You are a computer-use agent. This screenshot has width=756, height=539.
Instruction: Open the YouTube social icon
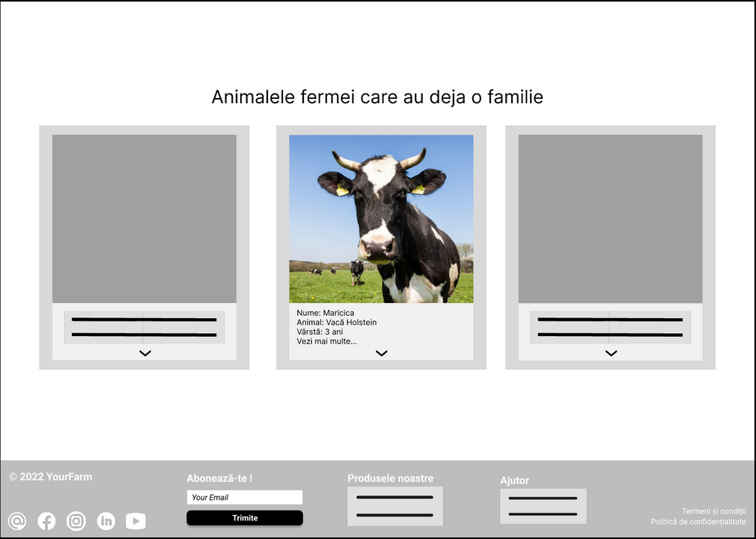pyautogui.click(x=135, y=521)
